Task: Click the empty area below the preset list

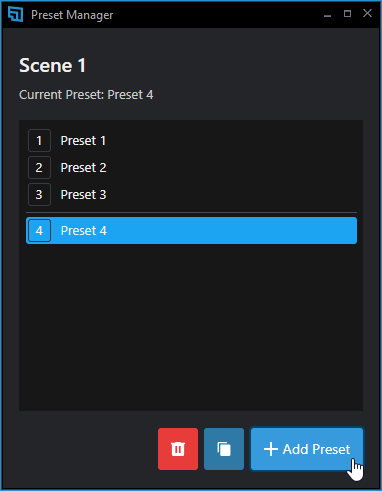Action: pos(191,327)
